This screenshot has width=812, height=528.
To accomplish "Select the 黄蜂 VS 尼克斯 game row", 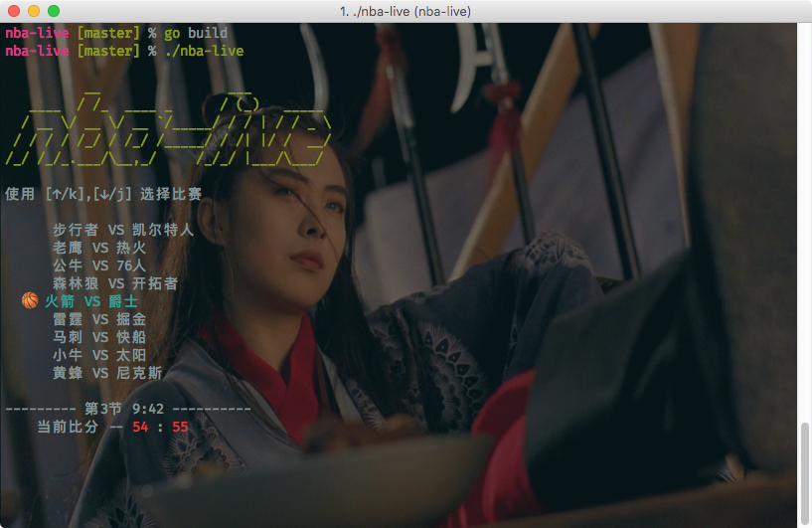I will tap(107, 373).
